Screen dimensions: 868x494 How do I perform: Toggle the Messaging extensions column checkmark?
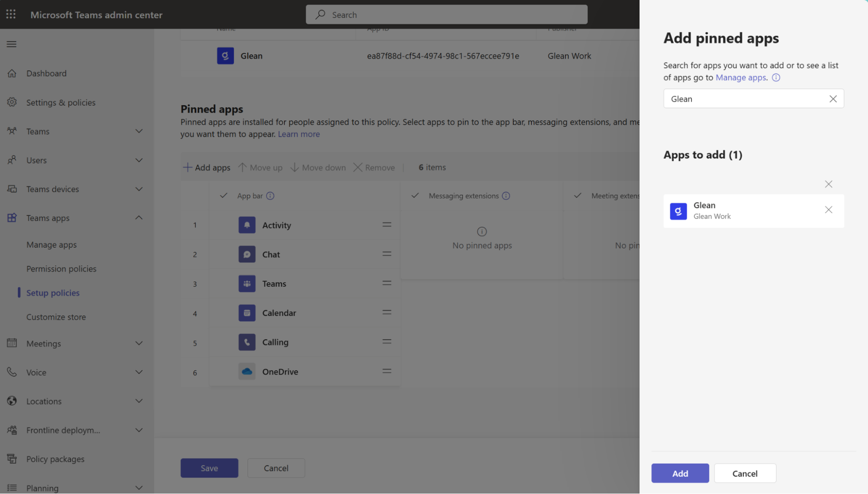pos(415,196)
